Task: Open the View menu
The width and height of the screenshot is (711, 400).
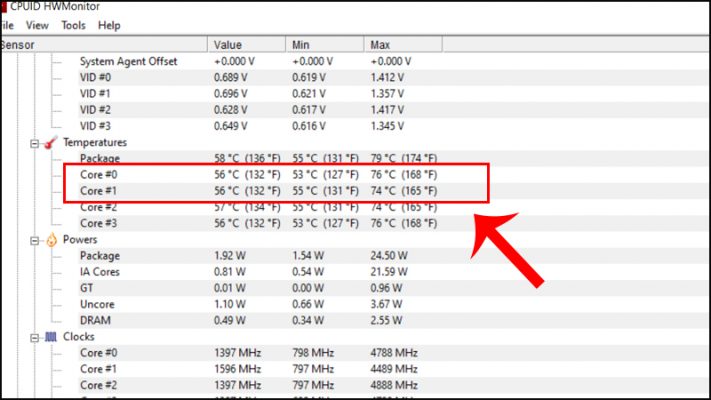Action: pyautogui.click(x=37, y=25)
